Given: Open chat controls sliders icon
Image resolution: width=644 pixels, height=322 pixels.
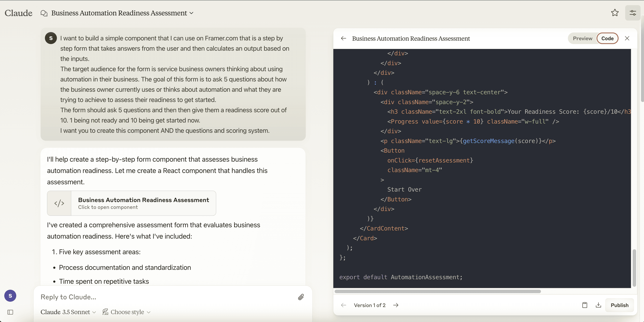Looking at the screenshot, I should [632, 13].
